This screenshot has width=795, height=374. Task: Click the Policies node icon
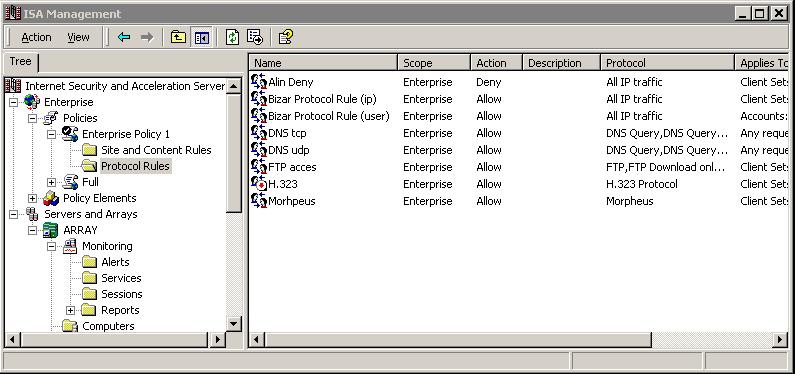(x=51, y=118)
